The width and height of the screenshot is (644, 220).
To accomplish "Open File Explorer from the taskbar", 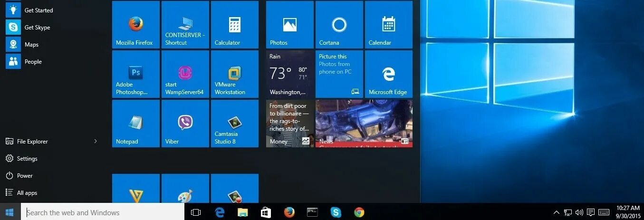I will pyautogui.click(x=243, y=212).
